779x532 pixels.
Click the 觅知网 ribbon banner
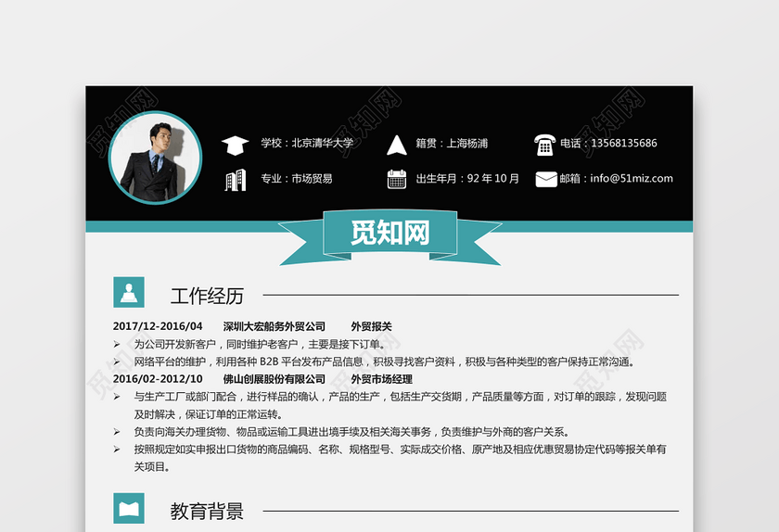390,237
